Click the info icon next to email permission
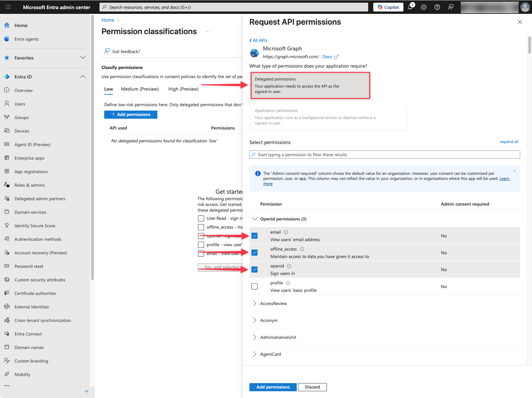 tap(286, 232)
